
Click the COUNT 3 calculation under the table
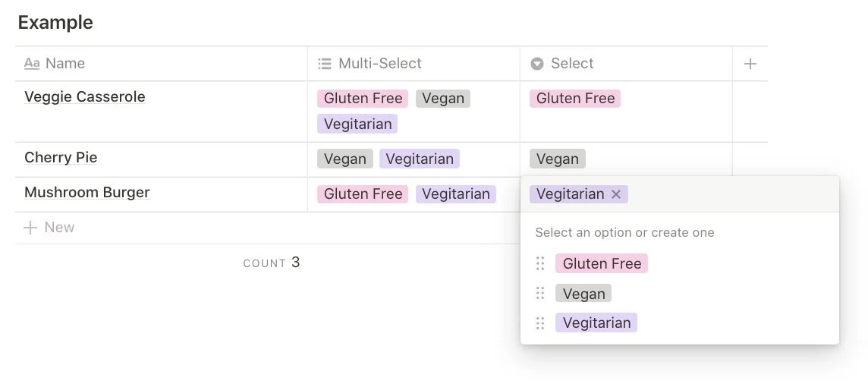[x=272, y=263]
